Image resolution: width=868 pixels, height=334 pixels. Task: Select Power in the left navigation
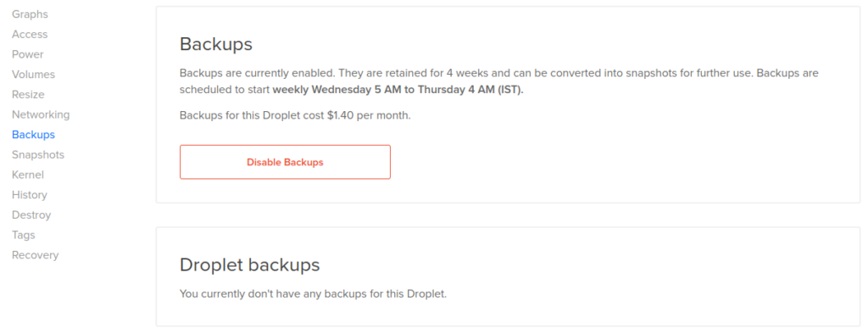(28, 54)
